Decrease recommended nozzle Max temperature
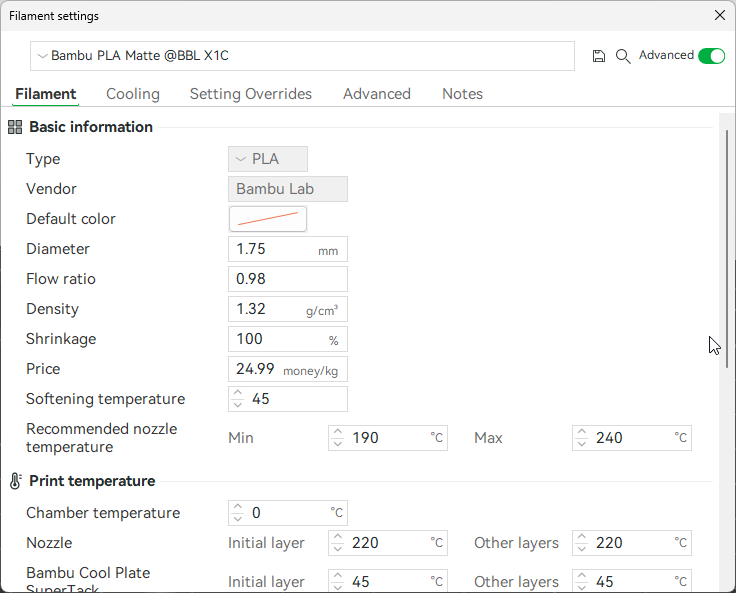Image resolution: width=736 pixels, height=593 pixels. tap(582, 444)
